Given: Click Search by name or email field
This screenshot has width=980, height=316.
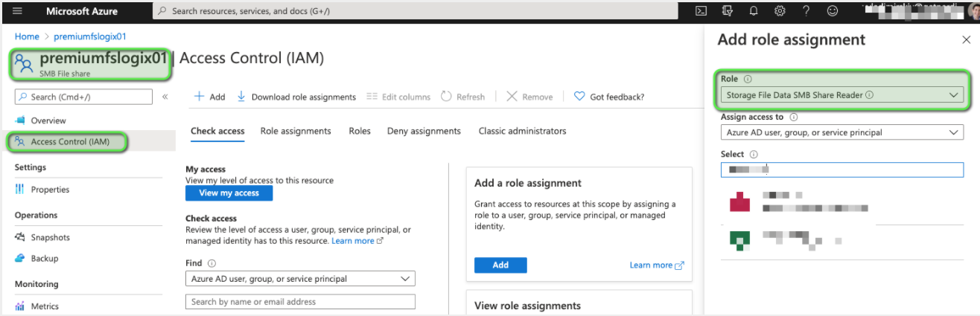Looking at the screenshot, I should [300, 302].
